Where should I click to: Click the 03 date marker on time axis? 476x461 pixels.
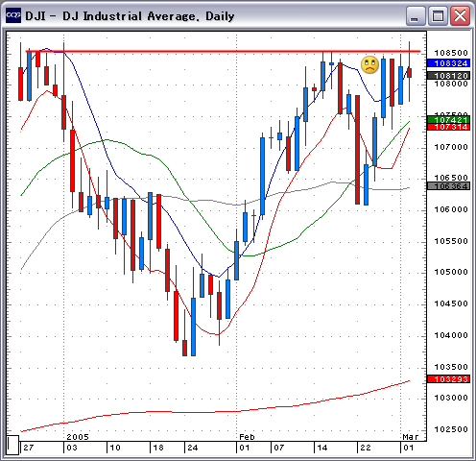72,448
